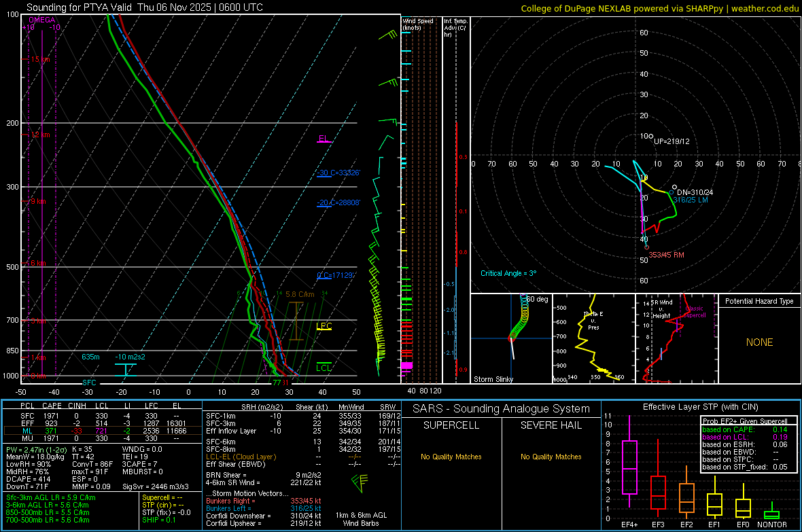Click the NONE hazard type value
Screen dimensions: 802x532
pyautogui.click(x=759, y=342)
